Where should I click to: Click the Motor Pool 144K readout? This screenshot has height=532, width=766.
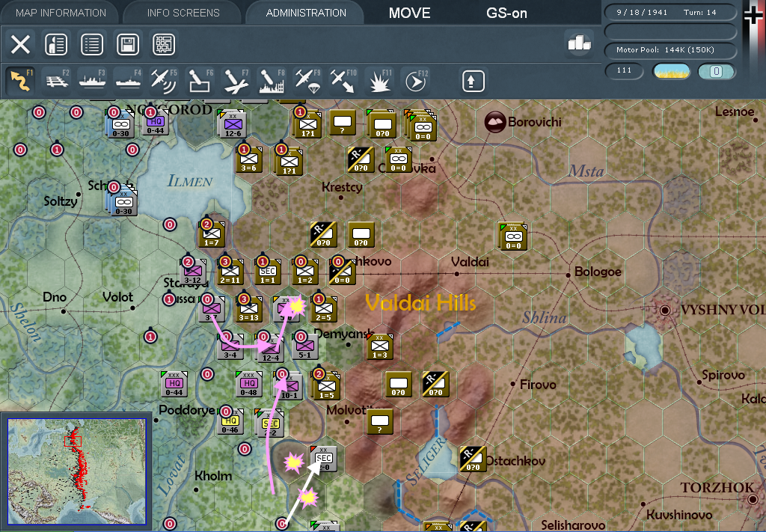click(670, 50)
